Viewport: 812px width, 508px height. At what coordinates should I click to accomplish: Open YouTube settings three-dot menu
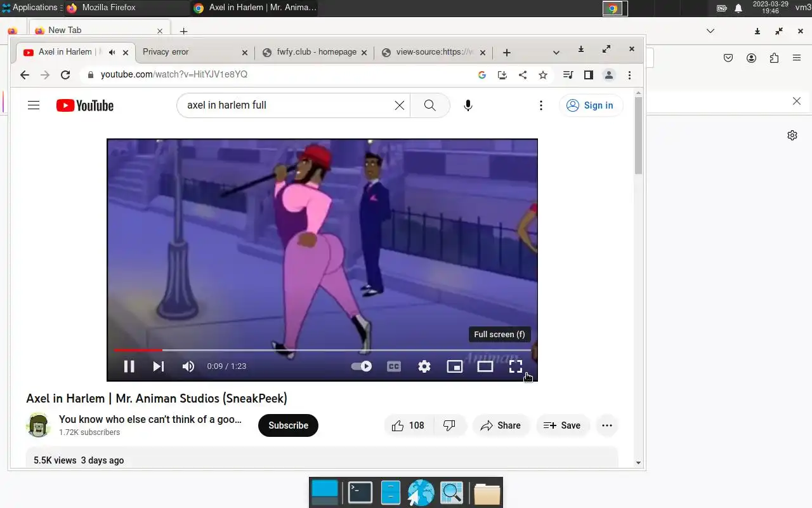coord(541,105)
